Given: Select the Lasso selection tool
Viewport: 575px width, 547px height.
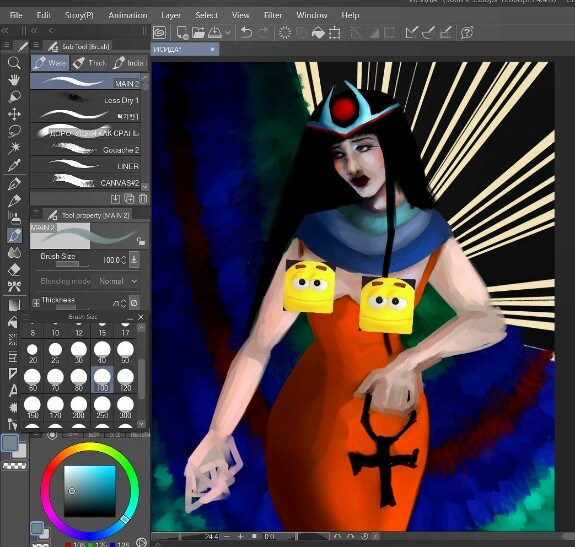Looking at the screenshot, I should 14,131.
